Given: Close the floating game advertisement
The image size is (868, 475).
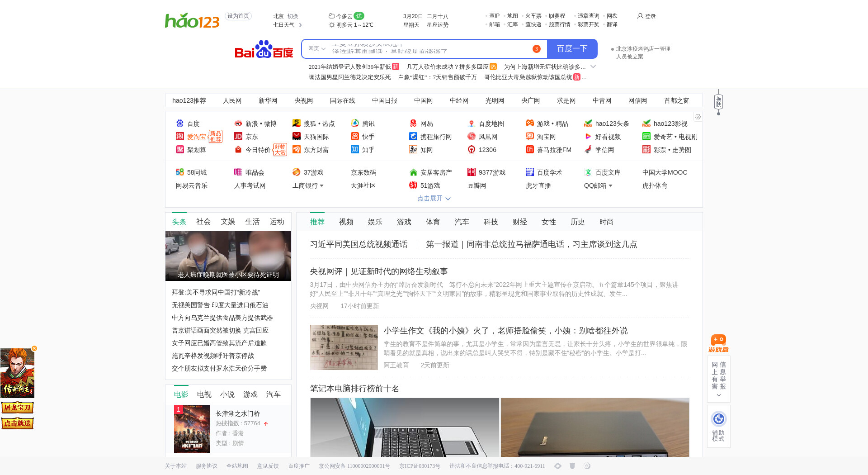Looking at the screenshot, I should coord(34,348).
